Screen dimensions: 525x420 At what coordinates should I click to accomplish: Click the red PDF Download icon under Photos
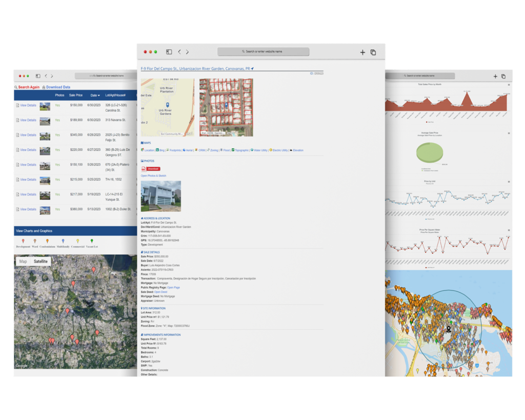[144, 169]
